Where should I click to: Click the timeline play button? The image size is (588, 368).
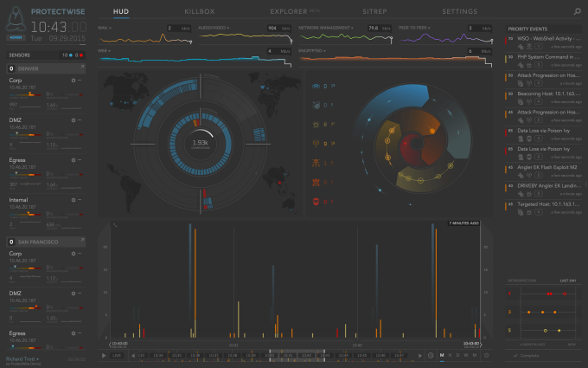[104, 355]
